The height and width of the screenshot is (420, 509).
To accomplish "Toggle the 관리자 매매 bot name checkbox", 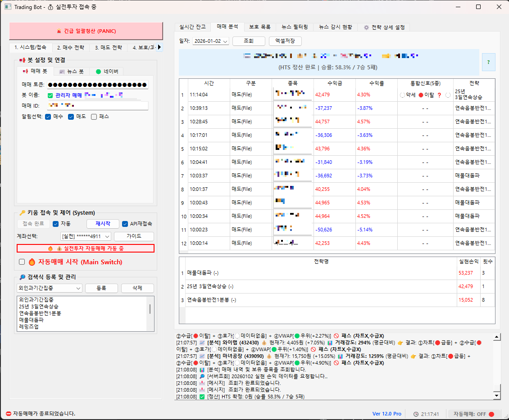I will 50,95.
